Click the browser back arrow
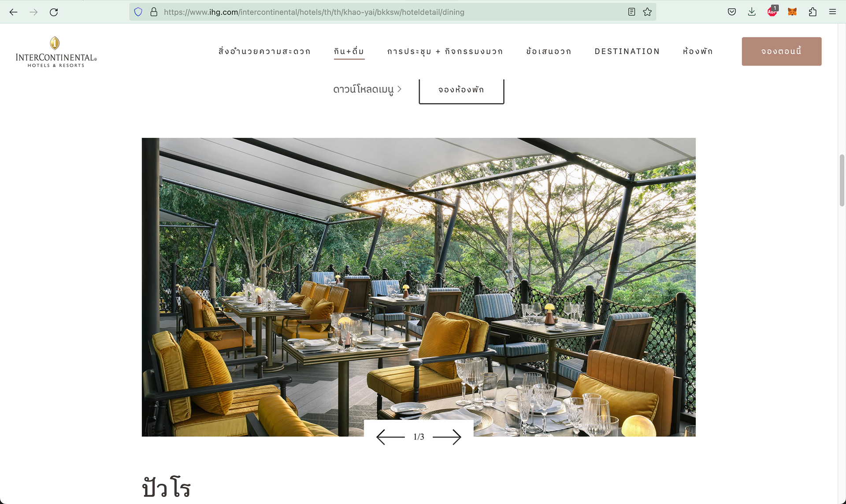 13,12
